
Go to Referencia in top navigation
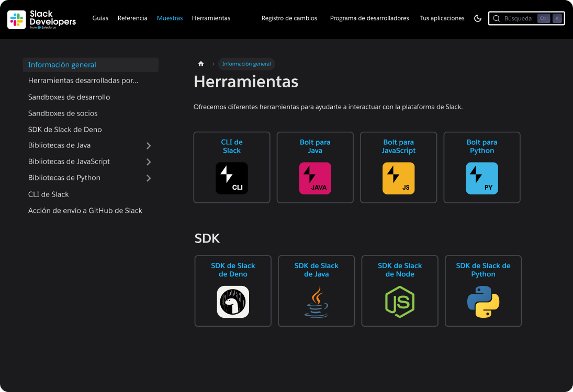pos(132,18)
